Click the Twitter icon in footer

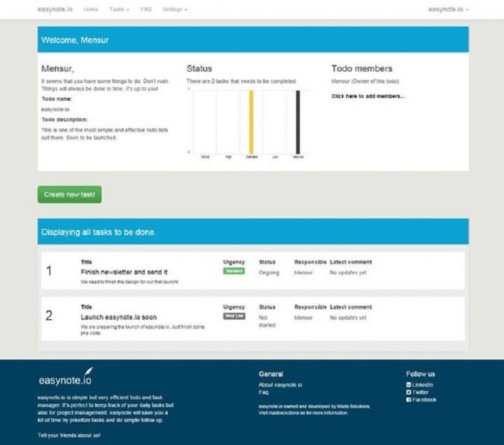click(408, 392)
